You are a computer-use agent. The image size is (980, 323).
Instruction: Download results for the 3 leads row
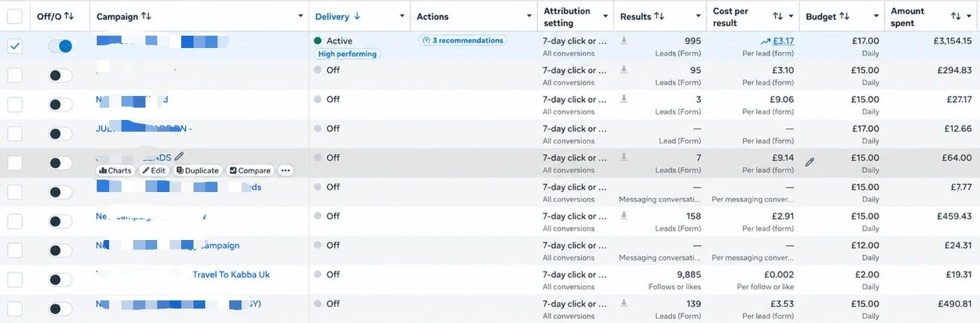624,99
